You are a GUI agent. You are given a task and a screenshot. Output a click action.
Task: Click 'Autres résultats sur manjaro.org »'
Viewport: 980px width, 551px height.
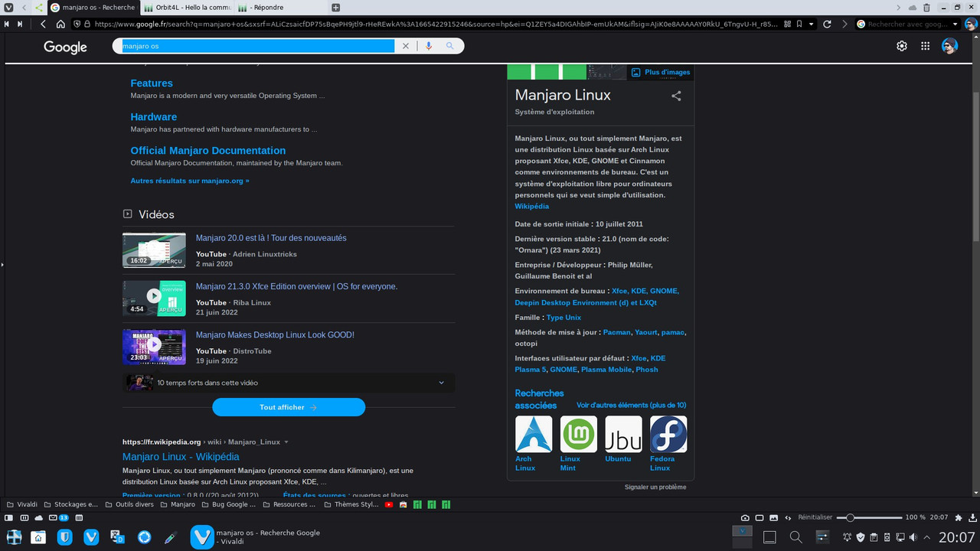tap(190, 181)
